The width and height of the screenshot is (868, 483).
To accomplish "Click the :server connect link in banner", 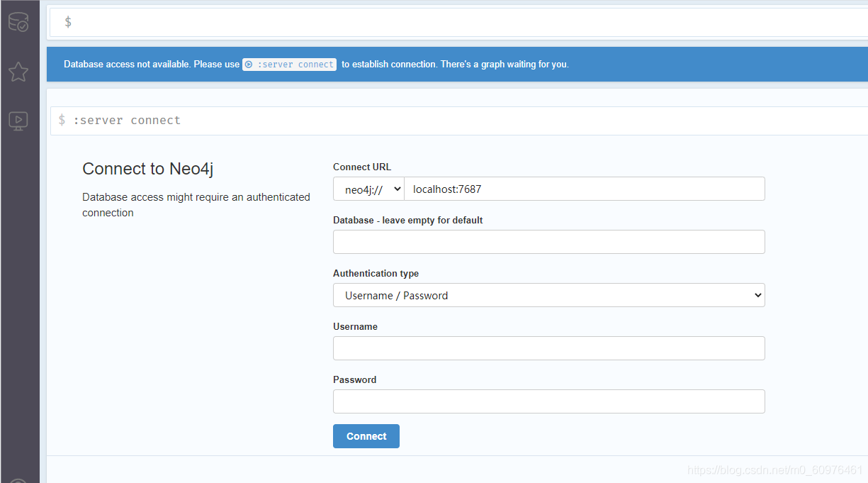I will (289, 65).
